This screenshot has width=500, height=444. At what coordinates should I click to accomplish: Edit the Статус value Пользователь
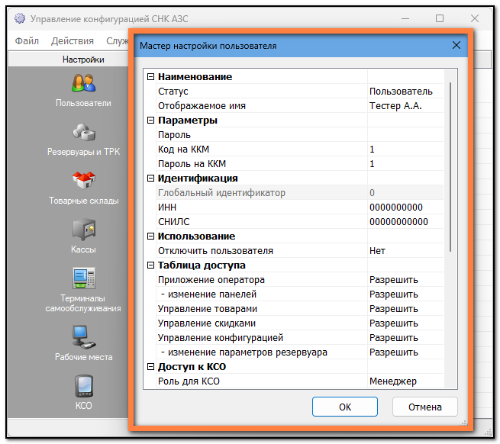(x=406, y=91)
